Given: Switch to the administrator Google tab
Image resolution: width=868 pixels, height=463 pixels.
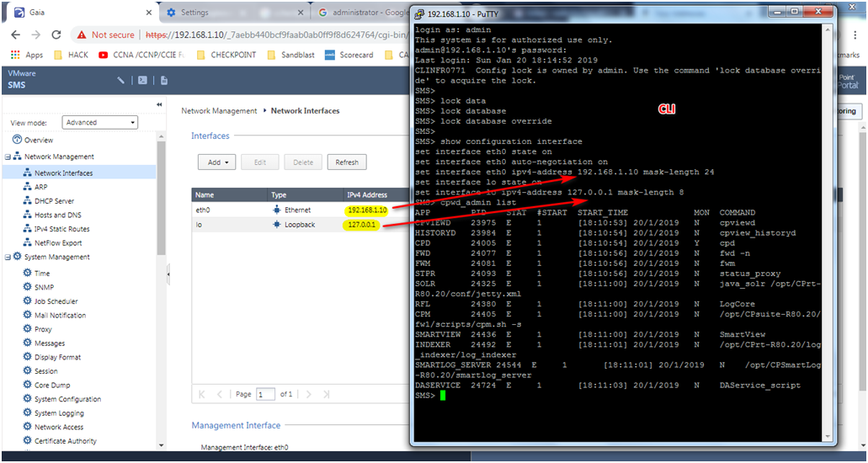Looking at the screenshot, I should tap(360, 12).
